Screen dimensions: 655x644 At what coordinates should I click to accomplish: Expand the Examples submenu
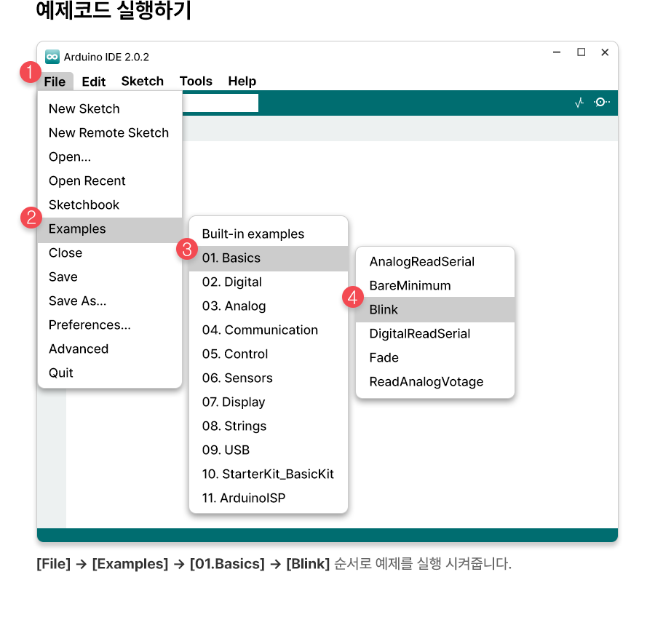(x=77, y=229)
